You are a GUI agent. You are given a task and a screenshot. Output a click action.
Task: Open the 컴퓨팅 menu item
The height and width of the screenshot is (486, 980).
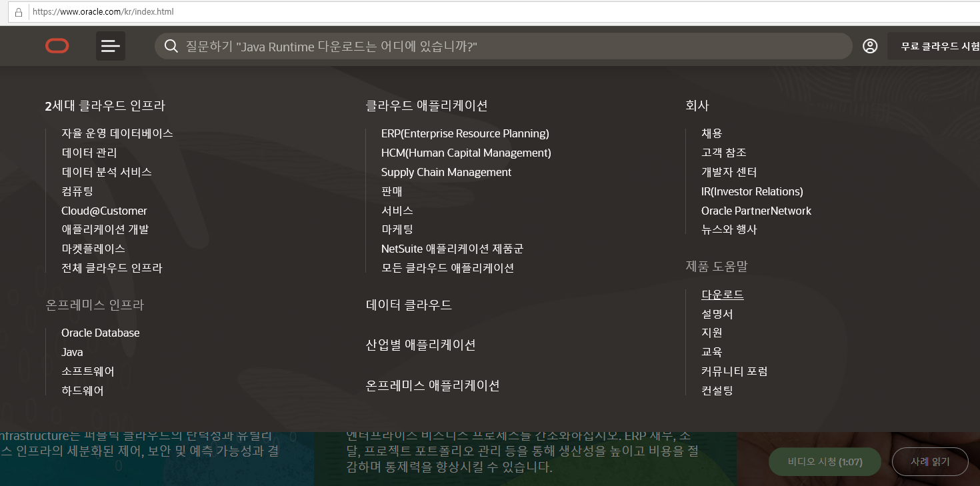pos(77,191)
